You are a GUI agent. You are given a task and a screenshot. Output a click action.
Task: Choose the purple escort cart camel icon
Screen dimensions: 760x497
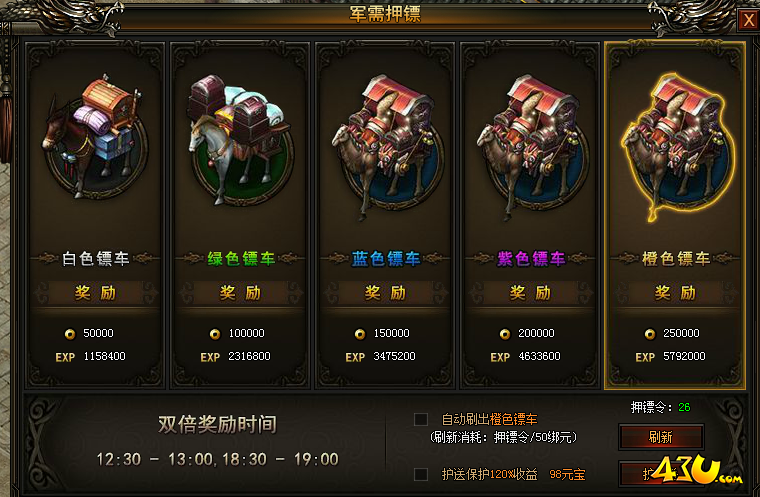pyautogui.click(x=532, y=145)
